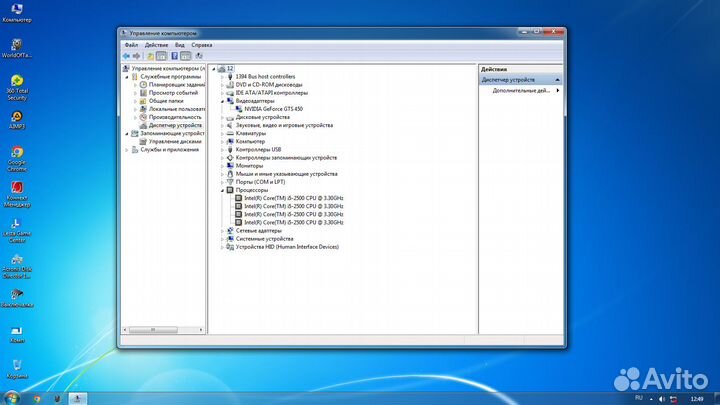The width and height of the screenshot is (720, 405).
Task: Open the Файл menu
Action: (131, 45)
